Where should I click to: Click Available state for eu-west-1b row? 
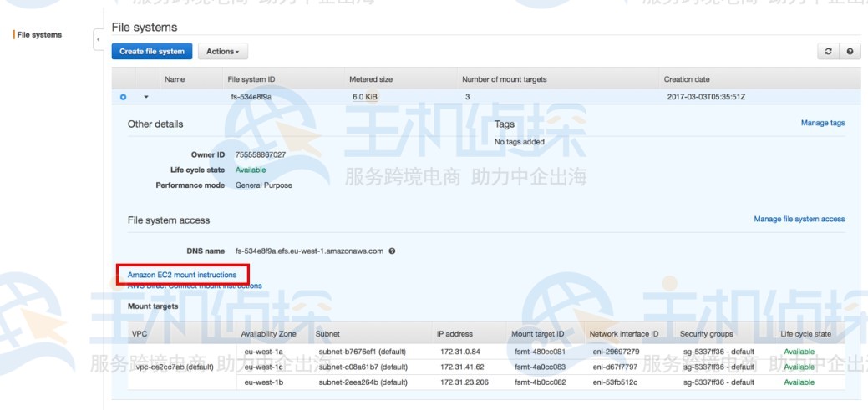tap(799, 382)
